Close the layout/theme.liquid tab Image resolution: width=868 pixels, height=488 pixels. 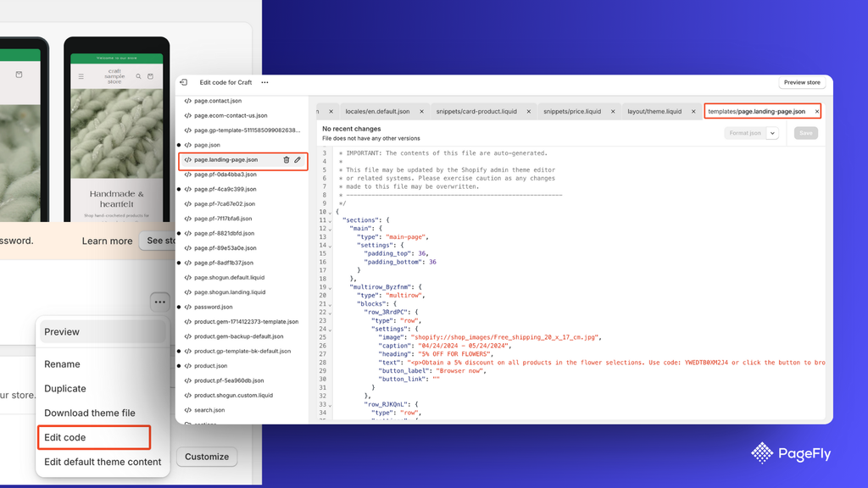(693, 111)
